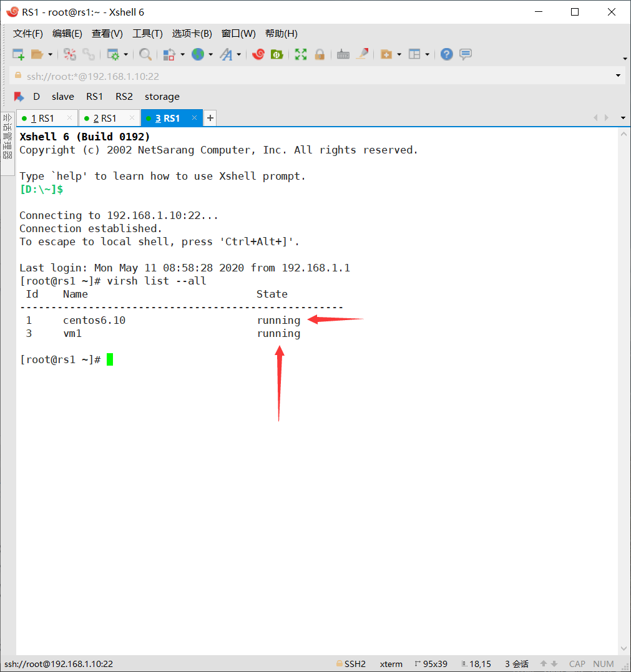Click the tab scroll right arrow
The image size is (631, 672).
point(607,118)
